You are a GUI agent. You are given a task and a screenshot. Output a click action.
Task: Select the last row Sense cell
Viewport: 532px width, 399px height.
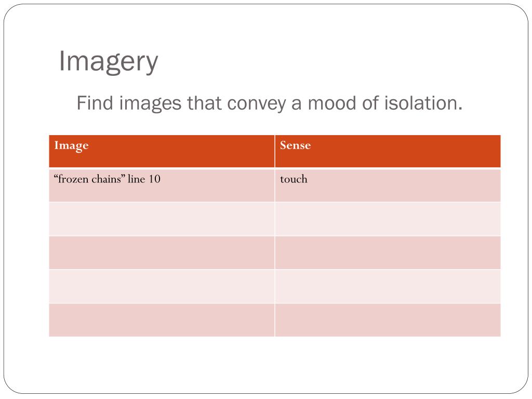pos(388,320)
